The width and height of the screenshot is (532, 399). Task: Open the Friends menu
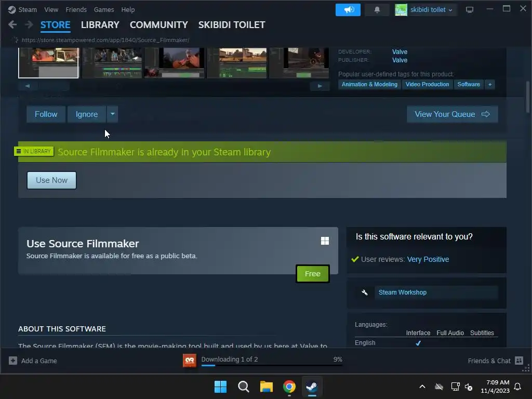coord(76,10)
